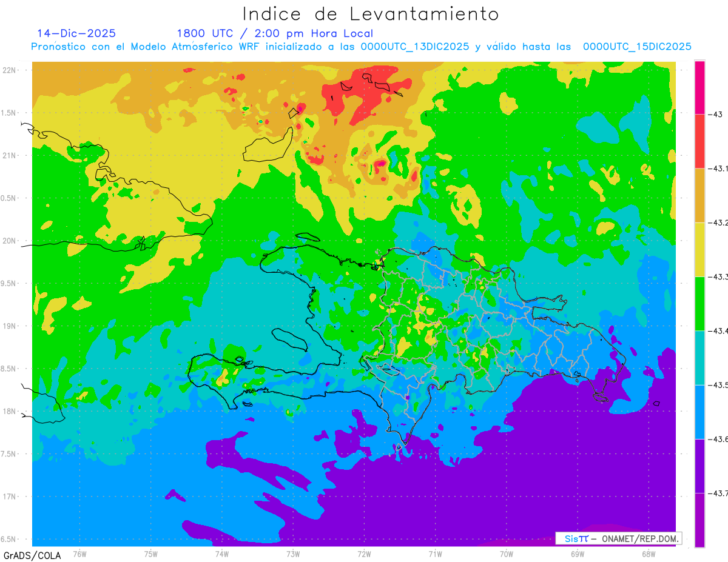Click the '-43.5' colorbar value
Image resolution: width=728 pixels, height=562 pixels.
(x=718, y=385)
